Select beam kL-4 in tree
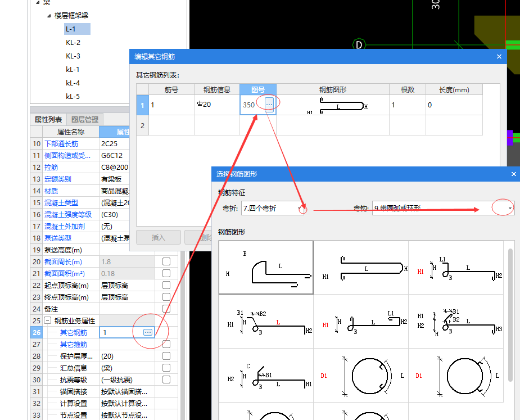The height and width of the screenshot is (420, 520). coord(73,83)
